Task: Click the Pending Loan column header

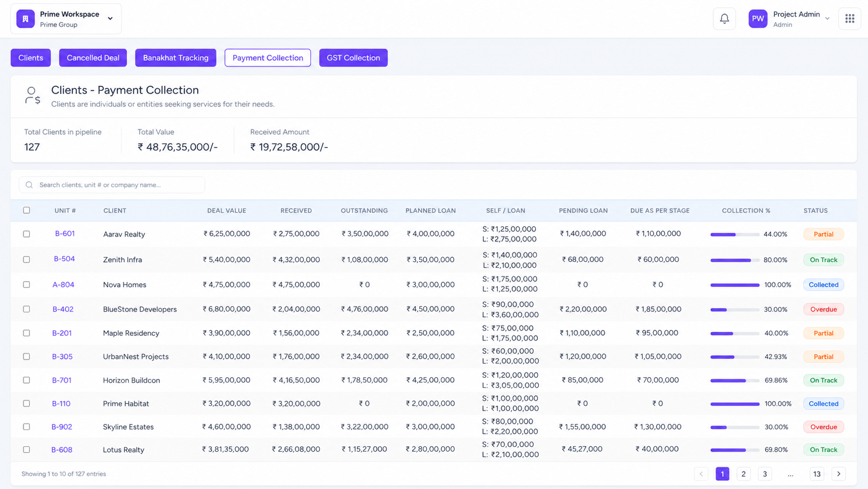Action: pos(583,210)
